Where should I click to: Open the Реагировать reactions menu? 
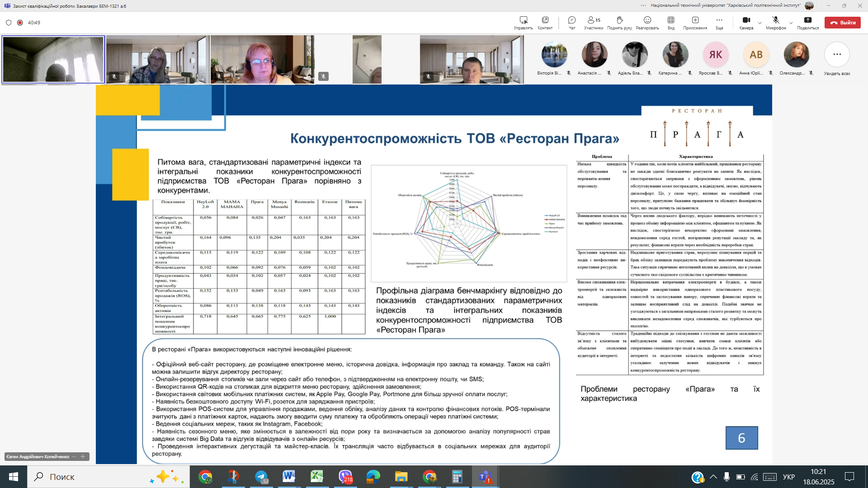pos(647,22)
